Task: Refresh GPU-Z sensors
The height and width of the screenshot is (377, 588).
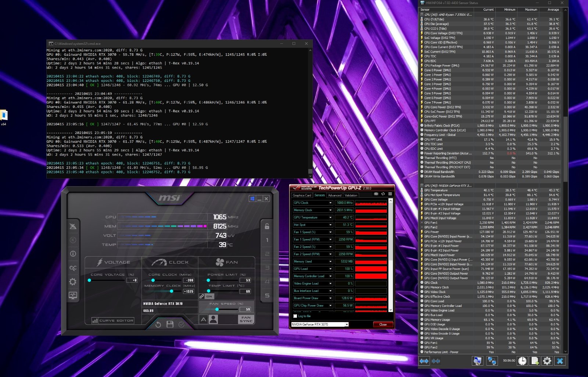Action: [383, 194]
